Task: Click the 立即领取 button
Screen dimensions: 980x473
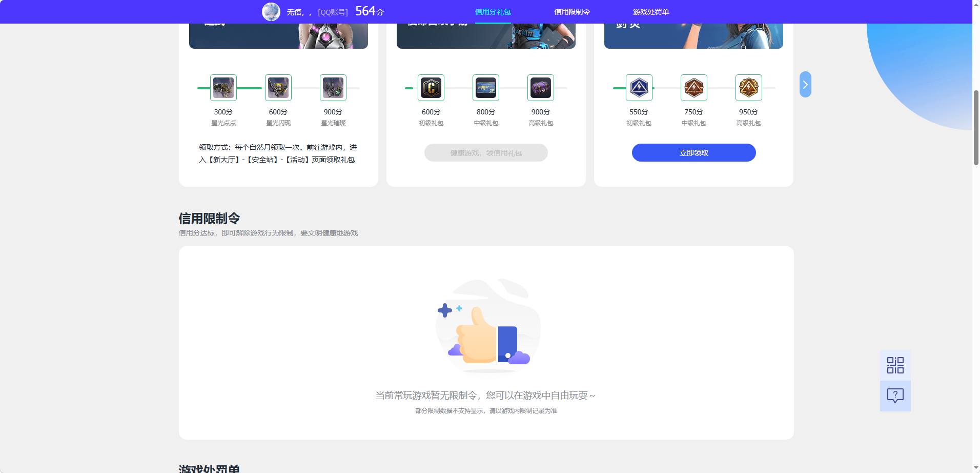Action: pos(694,153)
